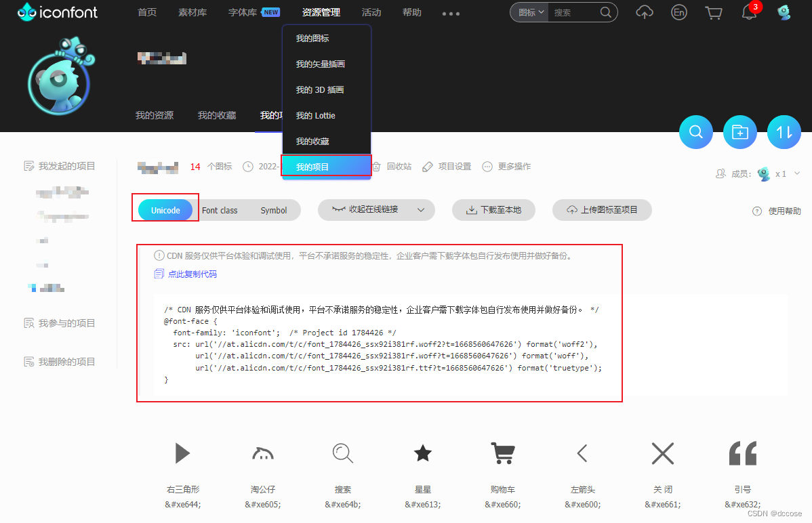Click the blue magnifier floating button

(695, 132)
